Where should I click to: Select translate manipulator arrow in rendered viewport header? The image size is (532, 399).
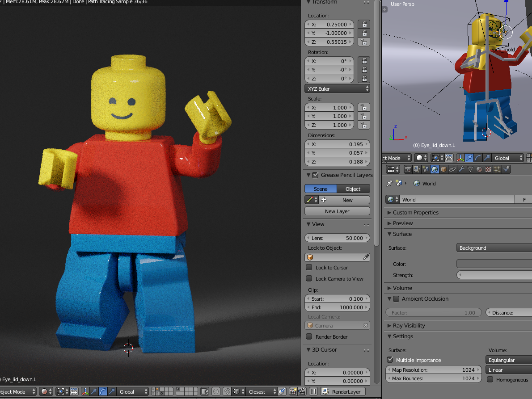(x=94, y=391)
